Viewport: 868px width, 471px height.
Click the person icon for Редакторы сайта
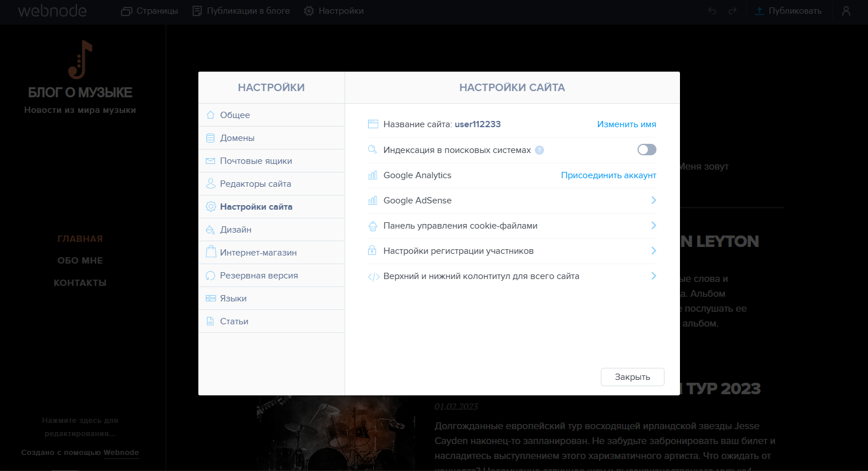[x=210, y=184]
